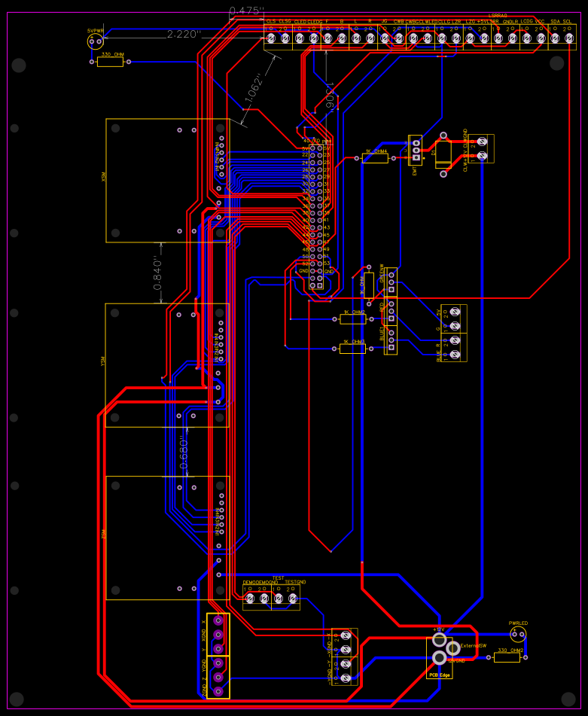Select the ExternalSW power jack pad
Image resolution: width=588 pixels, height=716 pixels.
coord(453,648)
